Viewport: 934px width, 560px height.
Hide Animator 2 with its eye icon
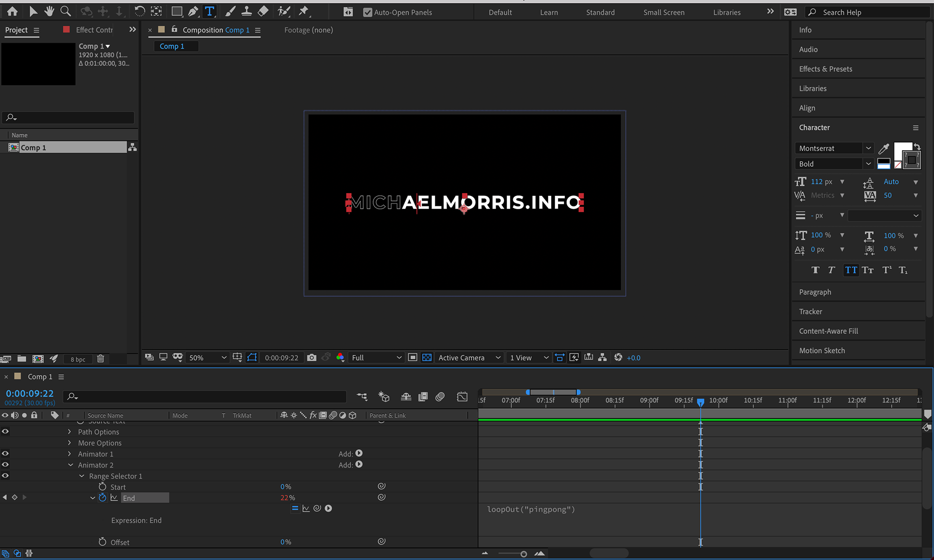coord(5,465)
